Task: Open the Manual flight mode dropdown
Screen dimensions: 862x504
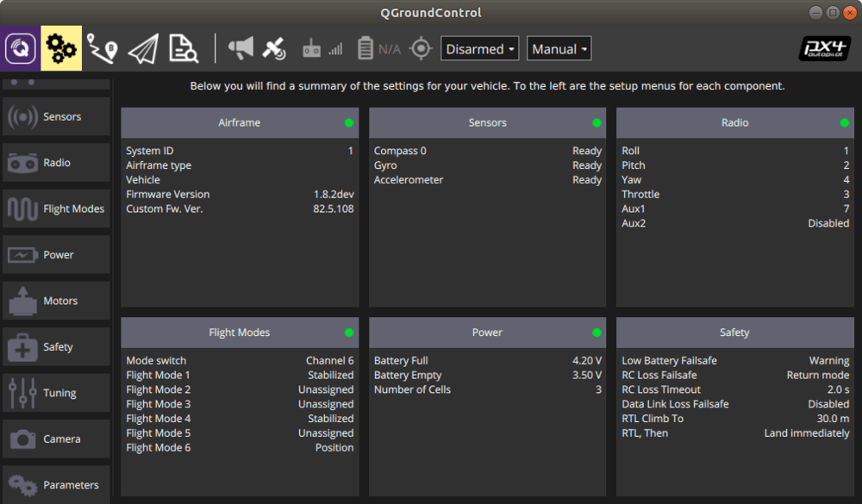Action: tap(559, 49)
